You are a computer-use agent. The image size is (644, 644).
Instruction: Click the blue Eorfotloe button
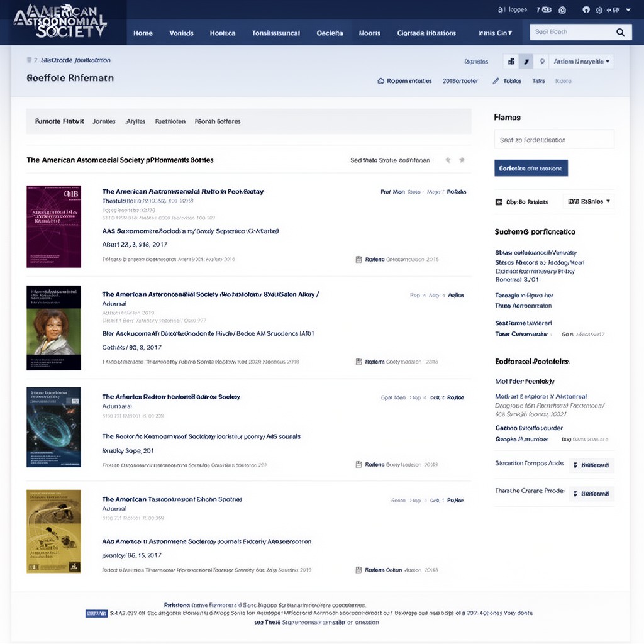pyautogui.click(x=531, y=169)
